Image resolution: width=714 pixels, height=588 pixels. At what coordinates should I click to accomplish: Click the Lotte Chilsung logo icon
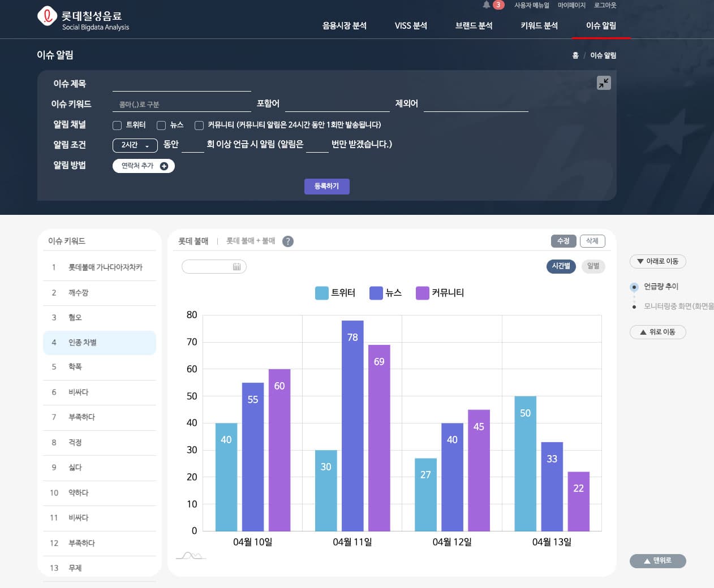(47, 16)
